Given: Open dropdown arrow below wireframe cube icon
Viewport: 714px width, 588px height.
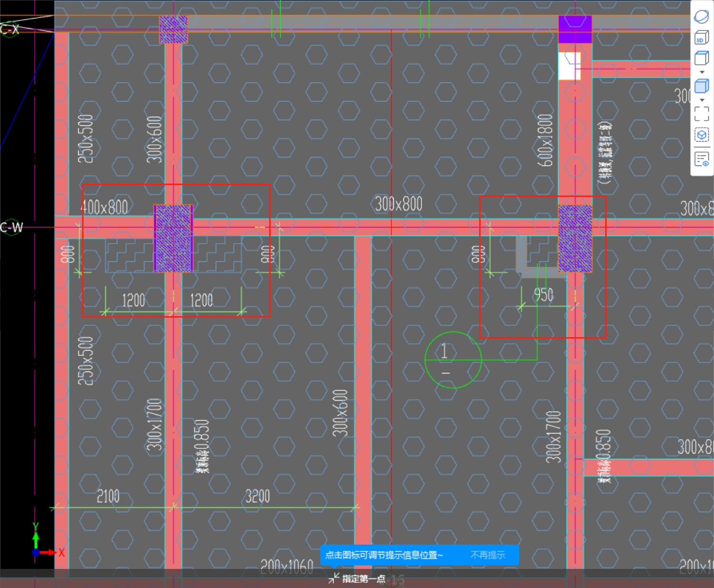Looking at the screenshot, I should (x=702, y=72).
